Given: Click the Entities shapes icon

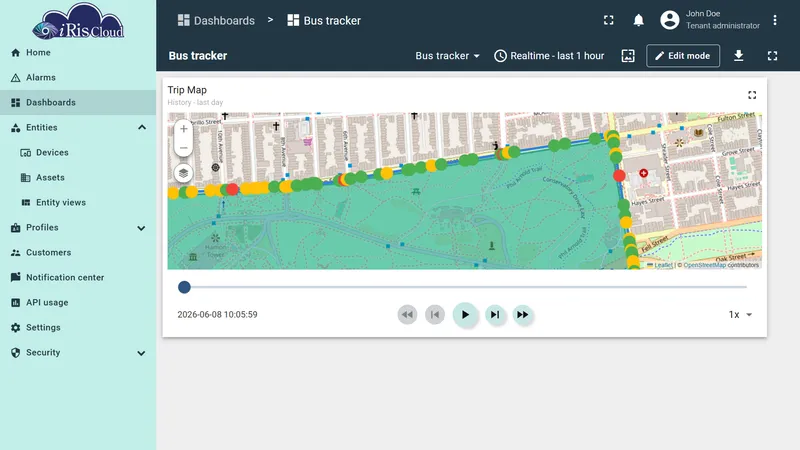Looking at the screenshot, I should coord(16,128).
